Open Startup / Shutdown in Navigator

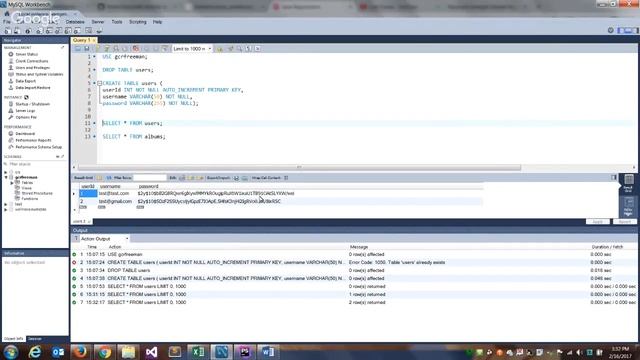[32, 104]
